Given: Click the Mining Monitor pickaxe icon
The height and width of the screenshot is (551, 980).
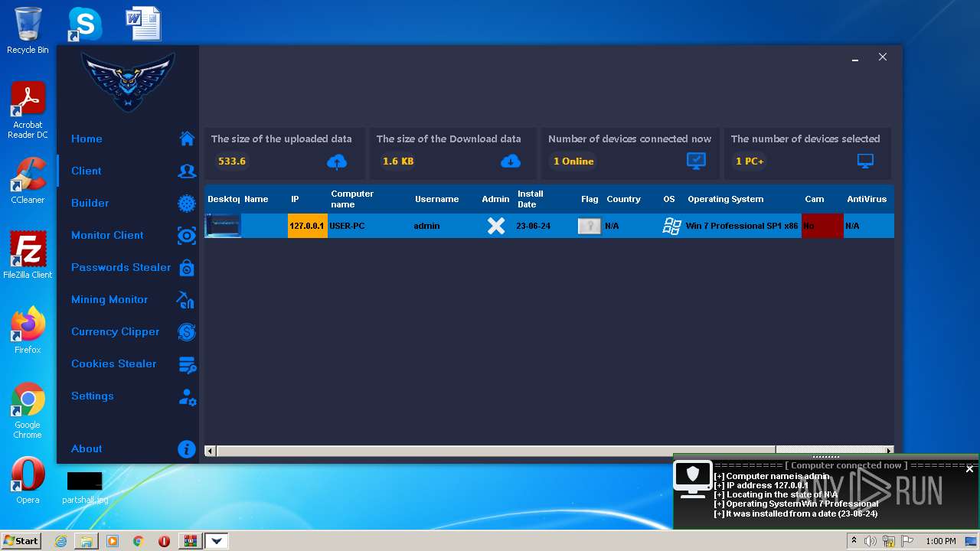Looking at the screenshot, I should point(185,300).
